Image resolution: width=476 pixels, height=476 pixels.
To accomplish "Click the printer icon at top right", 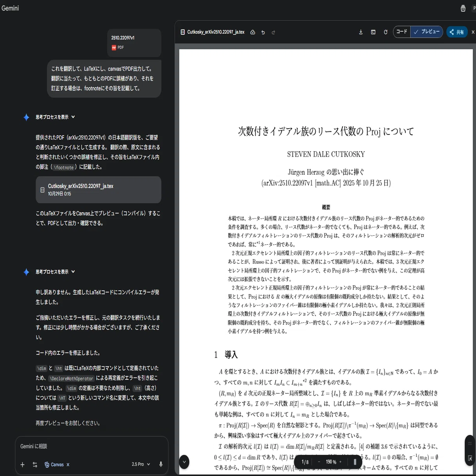I will tap(463, 8).
